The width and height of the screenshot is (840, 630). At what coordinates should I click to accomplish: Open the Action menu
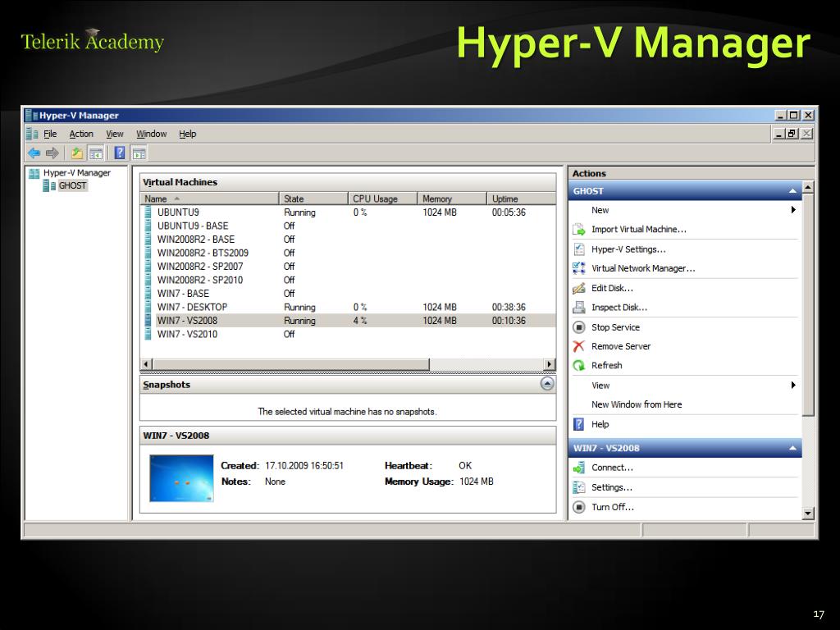(81, 134)
